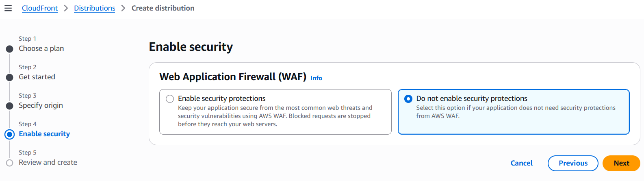Select the Enable security protections radio button

(x=170, y=99)
